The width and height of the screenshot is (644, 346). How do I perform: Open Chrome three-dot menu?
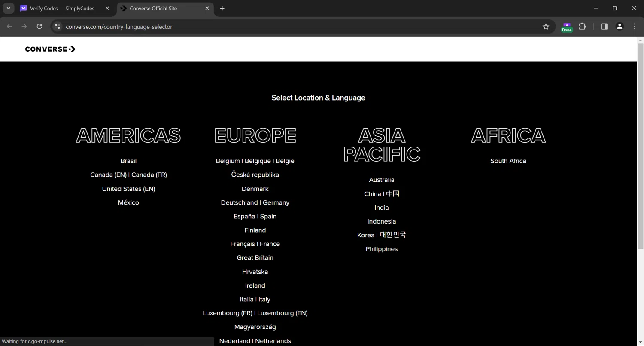635,27
